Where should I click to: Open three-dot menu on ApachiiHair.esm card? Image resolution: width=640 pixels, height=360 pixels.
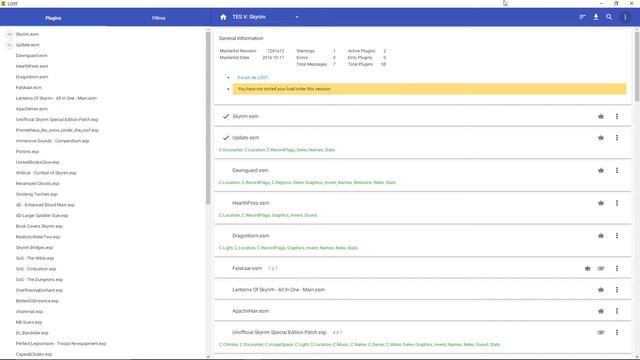617,311
